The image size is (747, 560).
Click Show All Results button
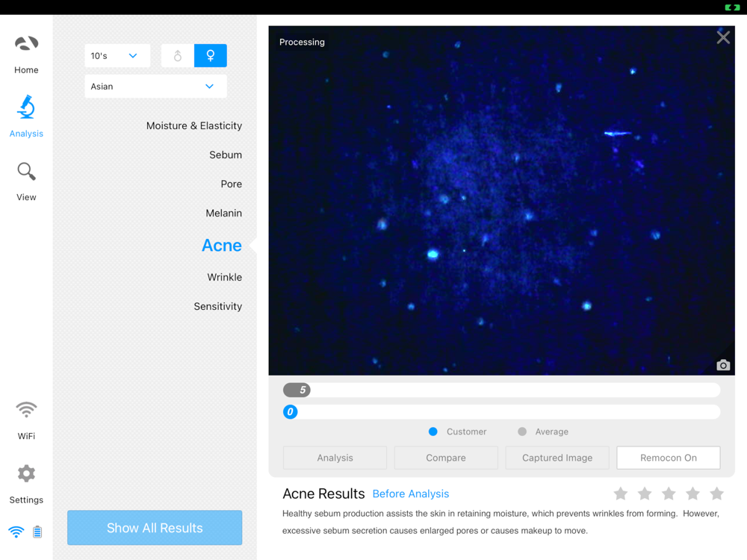point(155,528)
